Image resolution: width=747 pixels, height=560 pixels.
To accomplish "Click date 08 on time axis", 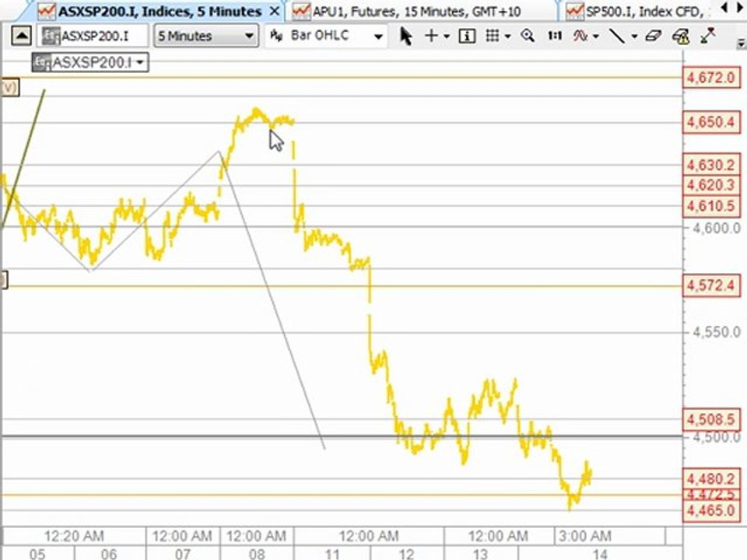I will [258, 554].
